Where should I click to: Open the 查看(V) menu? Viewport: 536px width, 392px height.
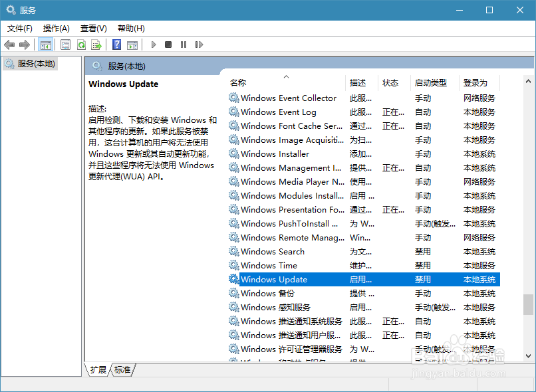[x=93, y=29]
